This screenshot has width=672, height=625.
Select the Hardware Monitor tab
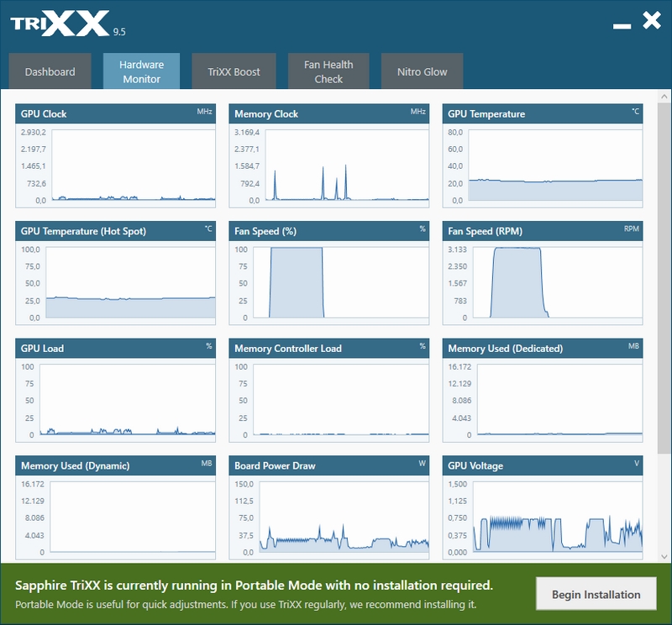click(x=141, y=71)
